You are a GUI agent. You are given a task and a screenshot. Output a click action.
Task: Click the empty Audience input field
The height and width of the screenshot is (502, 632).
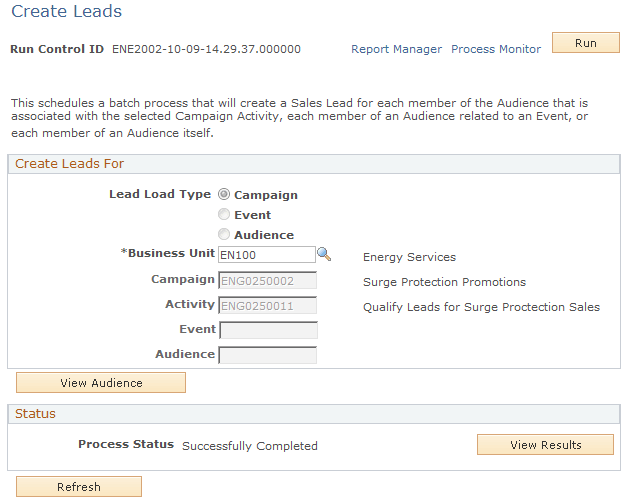(x=268, y=355)
